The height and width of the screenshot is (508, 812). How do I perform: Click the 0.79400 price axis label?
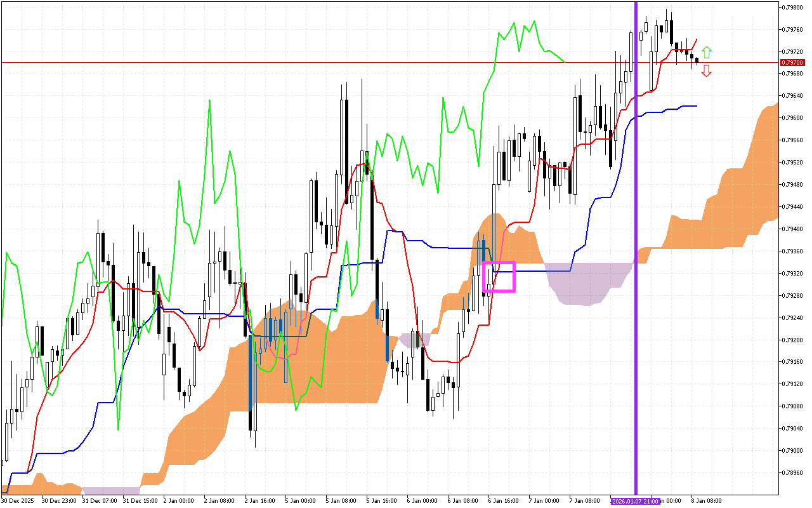792,229
